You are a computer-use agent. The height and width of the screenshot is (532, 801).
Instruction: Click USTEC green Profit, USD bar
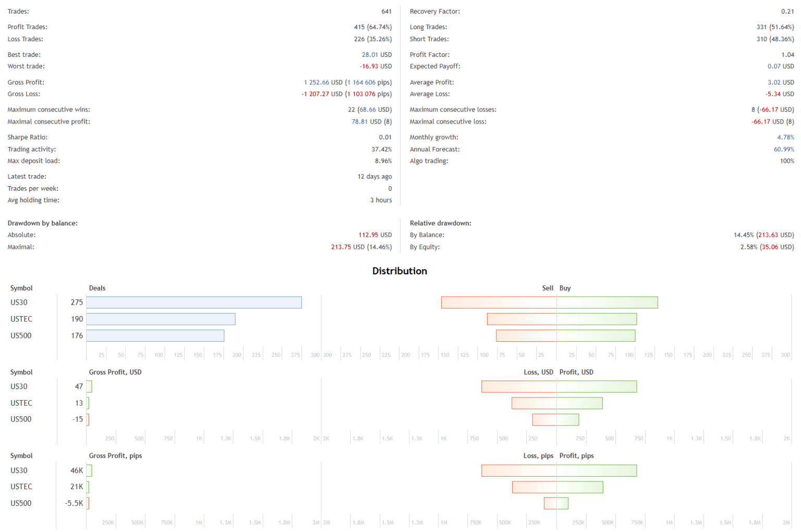579,403
